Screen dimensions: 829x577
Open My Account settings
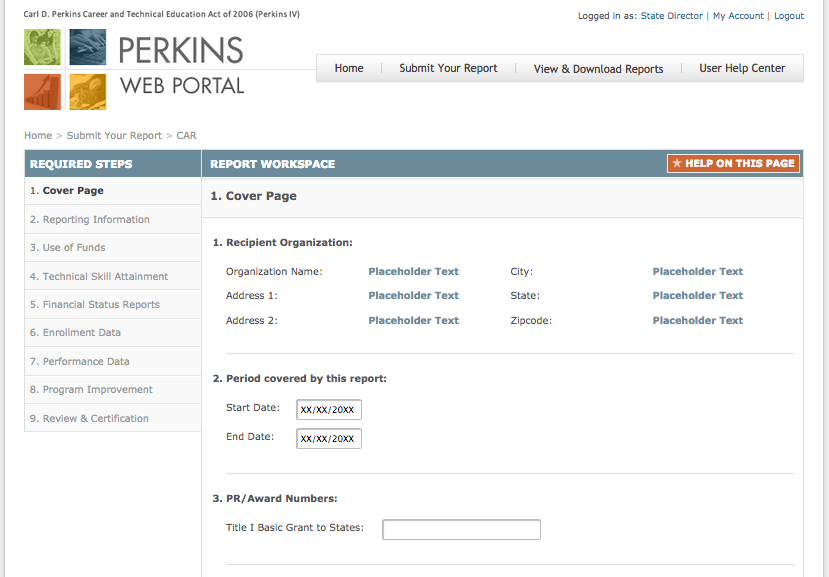[738, 15]
